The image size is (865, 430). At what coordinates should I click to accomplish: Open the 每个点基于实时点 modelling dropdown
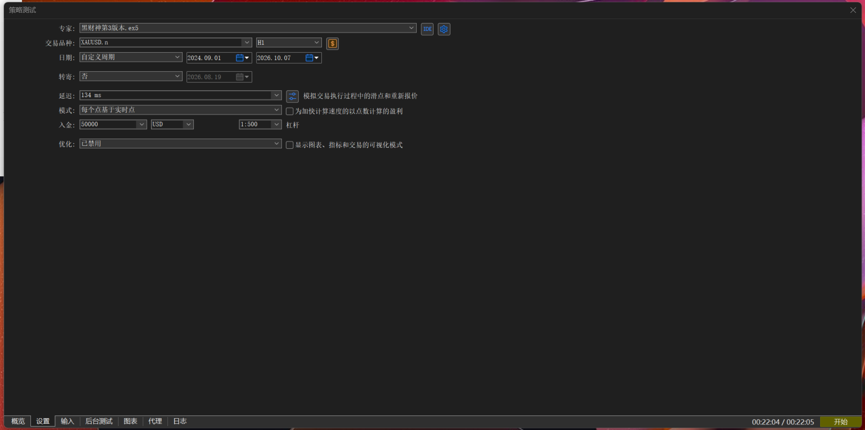180,110
